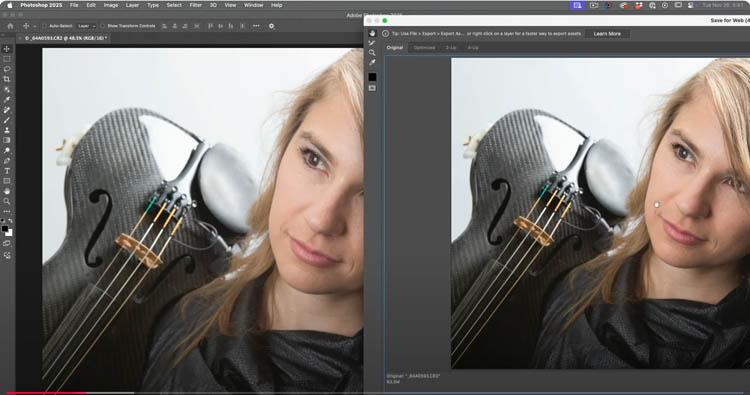Viewport: 750px width, 395px height.
Task: Switch to the Original tab
Action: click(395, 47)
